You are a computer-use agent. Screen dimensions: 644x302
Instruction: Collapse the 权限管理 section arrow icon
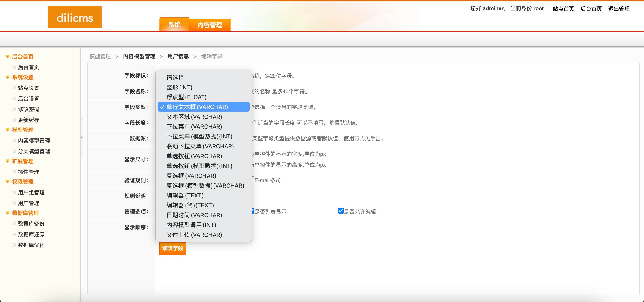[x=8, y=182]
